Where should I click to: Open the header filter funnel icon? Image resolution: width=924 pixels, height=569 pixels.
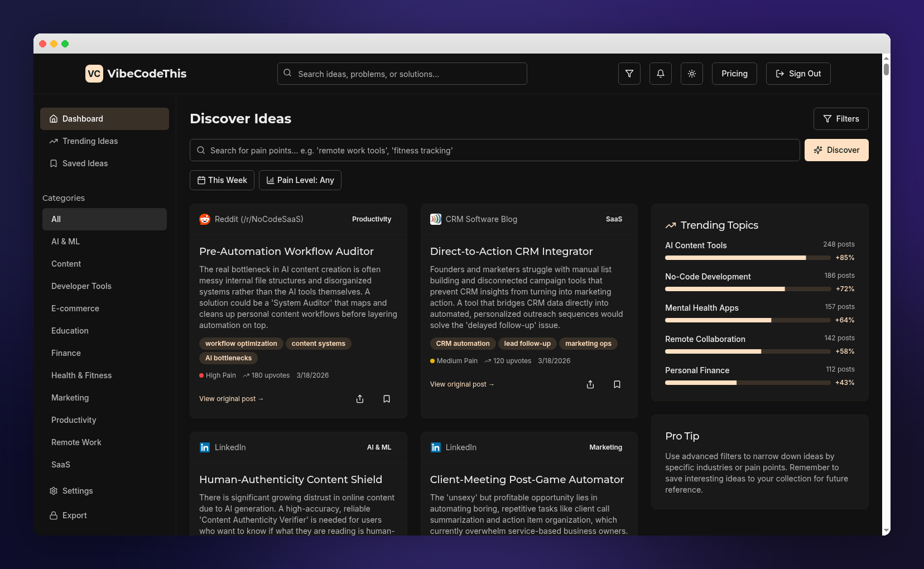(629, 74)
